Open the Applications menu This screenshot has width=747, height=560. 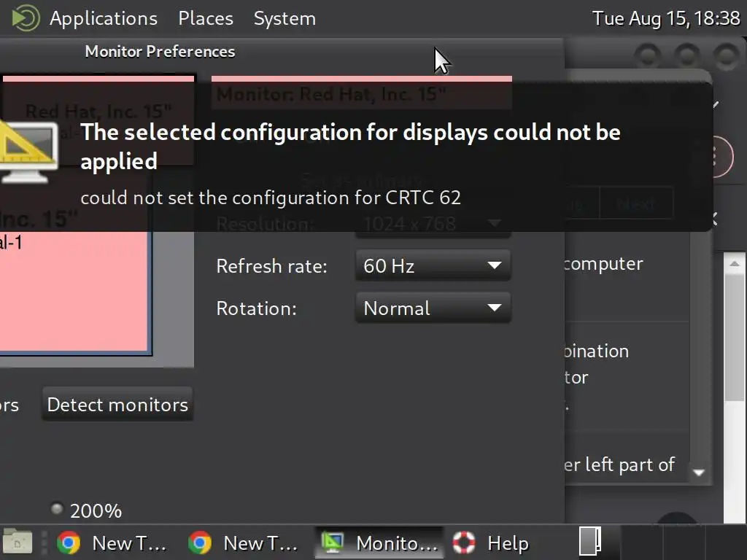[104, 18]
